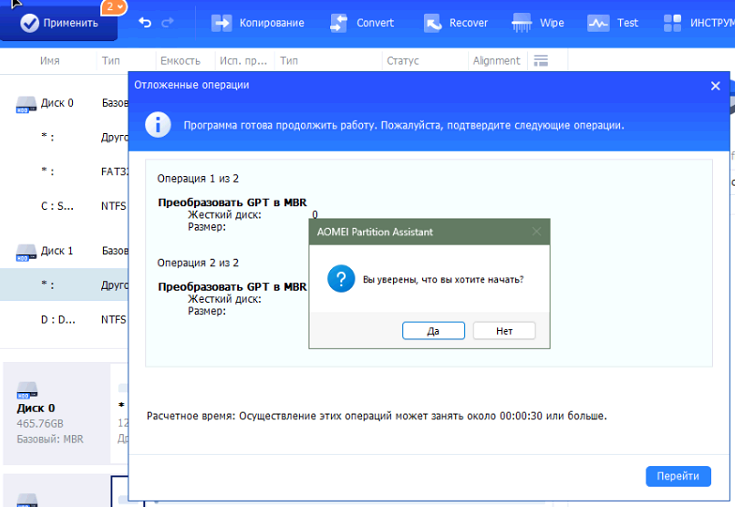The image size is (735, 507).
Task: Expand the pending operations count badge
Action: [x=115, y=8]
